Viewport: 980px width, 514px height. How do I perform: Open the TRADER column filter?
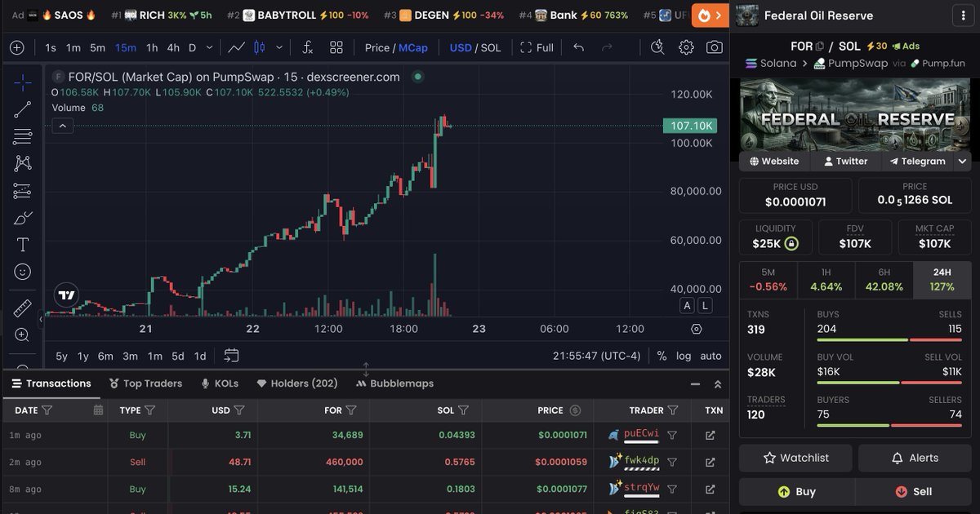coord(673,410)
